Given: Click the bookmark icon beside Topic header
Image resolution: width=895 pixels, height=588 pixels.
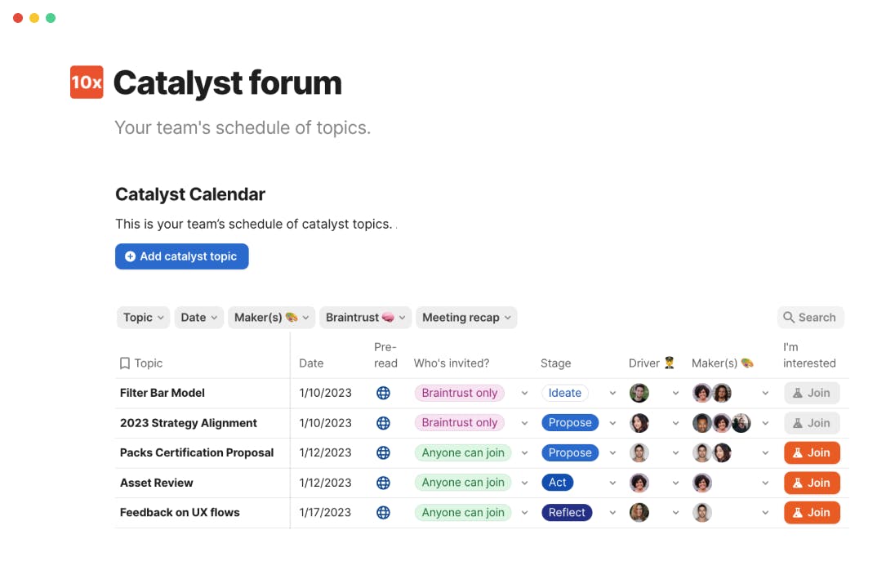Looking at the screenshot, I should tap(125, 363).
